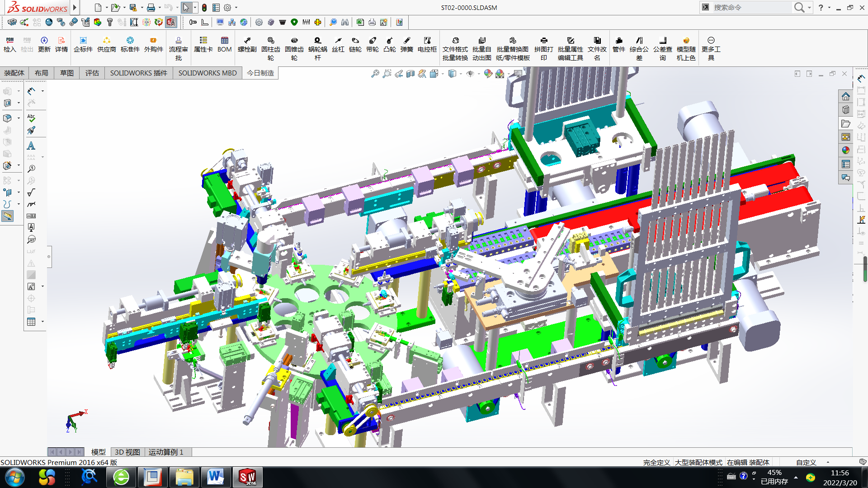The image size is (868, 488).
Task: Click the Windows Start button
Action: tap(14, 477)
